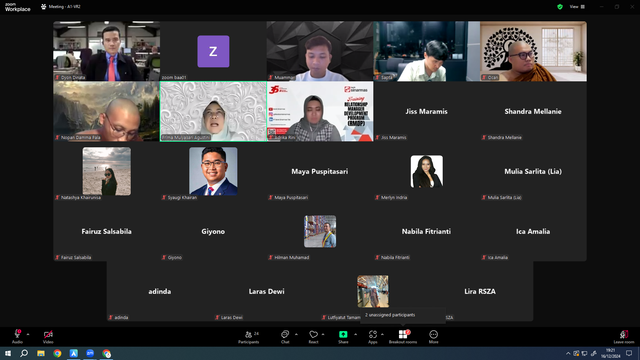
Task: Open the React heart menu
Action: pyautogui.click(x=313, y=336)
